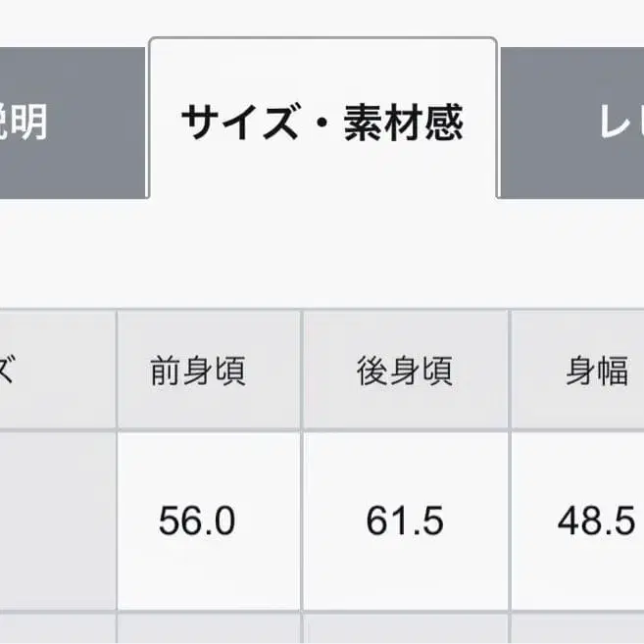
Task: Click the partial cell below 56.0
Action: coord(209,629)
